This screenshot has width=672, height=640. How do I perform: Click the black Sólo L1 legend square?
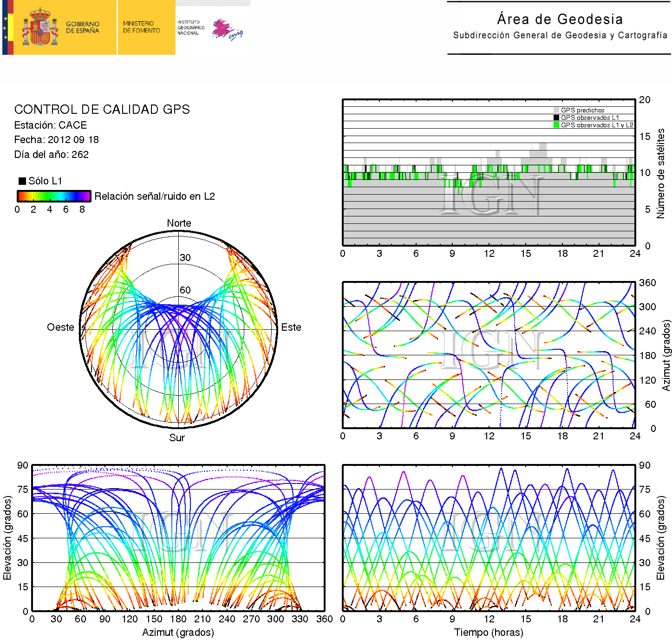point(22,181)
